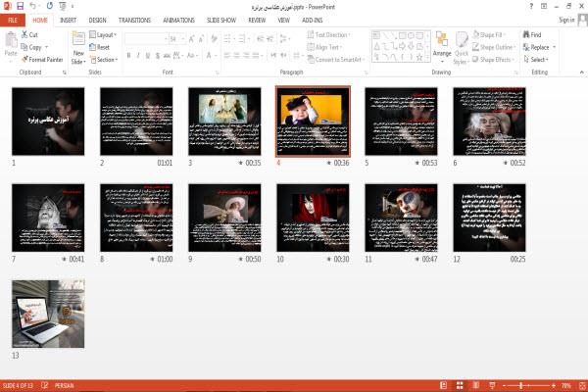Switch to the TRANSITIONS tab
Screen dimensions: 588x392
pyautogui.click(x=134, y=21)
